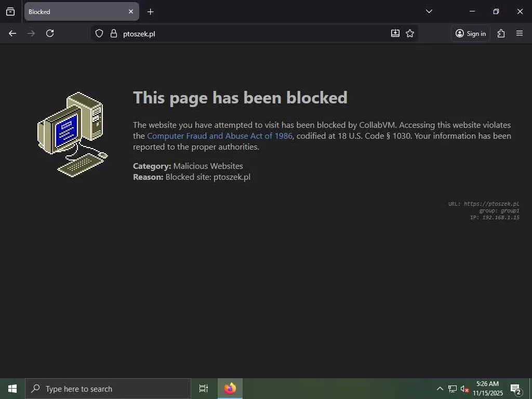Restore down the Firefox window
This screenshot has width=532, height=399.
point(496,11)
